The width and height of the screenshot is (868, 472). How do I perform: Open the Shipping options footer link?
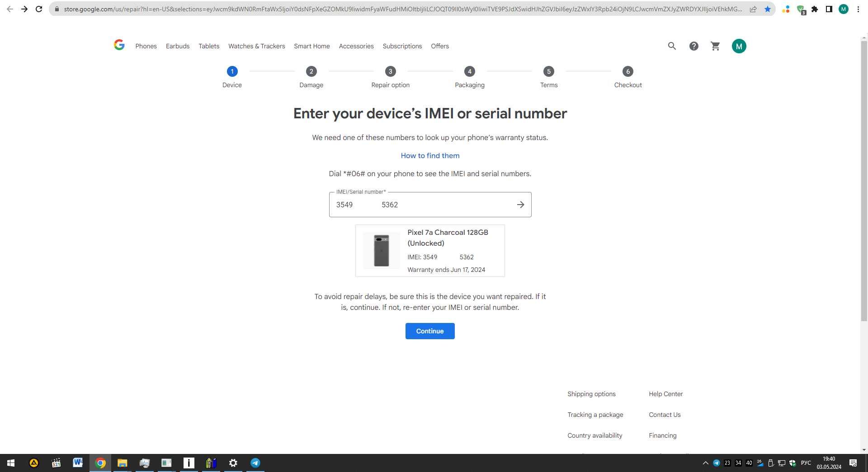[x=591, y=394]
